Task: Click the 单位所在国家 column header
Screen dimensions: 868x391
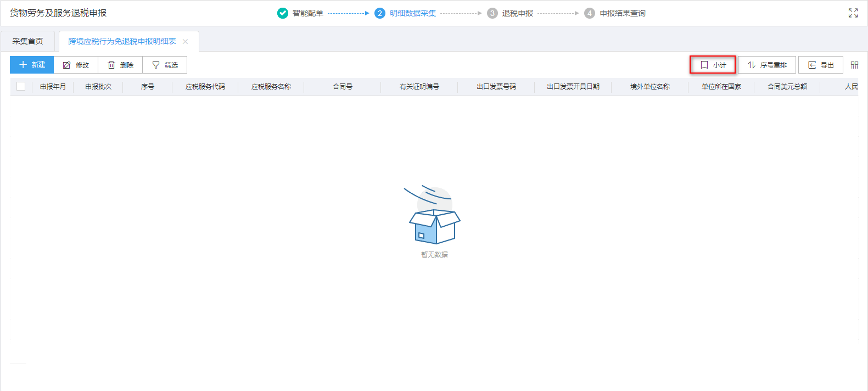Action: click(x=721, y=87)
